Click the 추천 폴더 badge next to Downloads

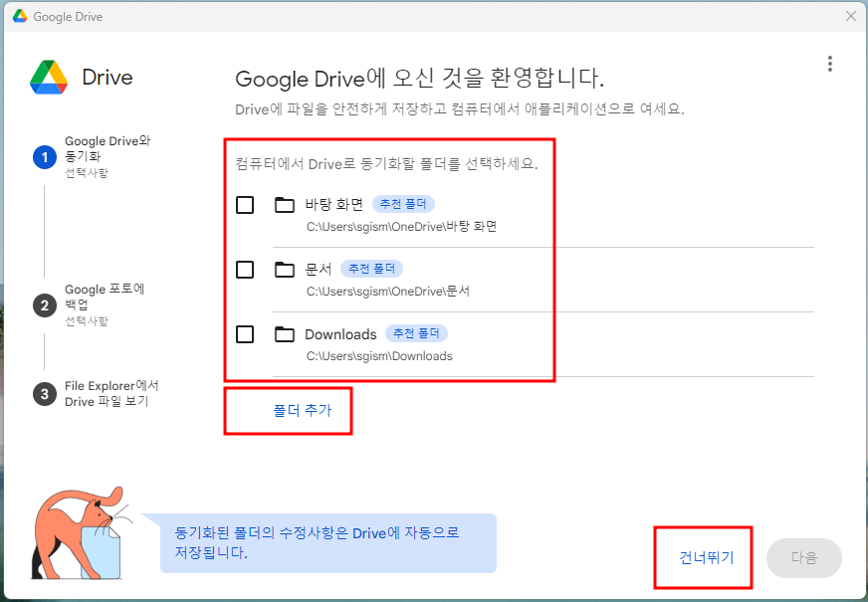(x=417, y=333)
